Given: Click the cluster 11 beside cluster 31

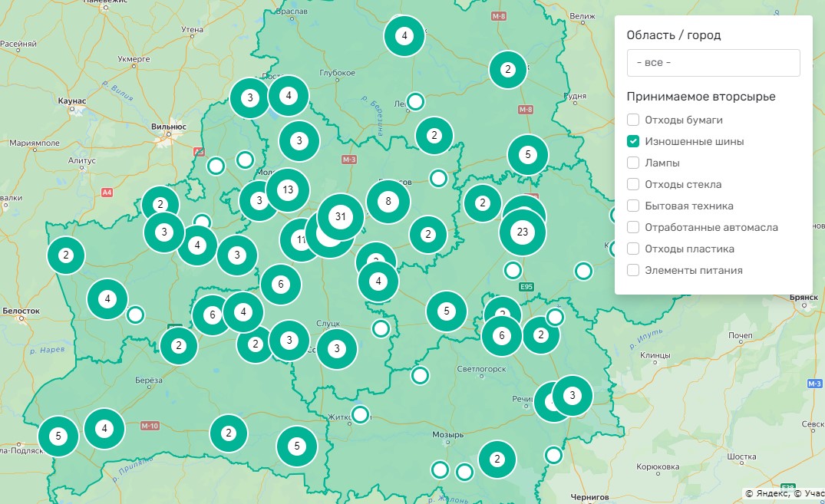Looking at the screenshot, I should (299, 241).
